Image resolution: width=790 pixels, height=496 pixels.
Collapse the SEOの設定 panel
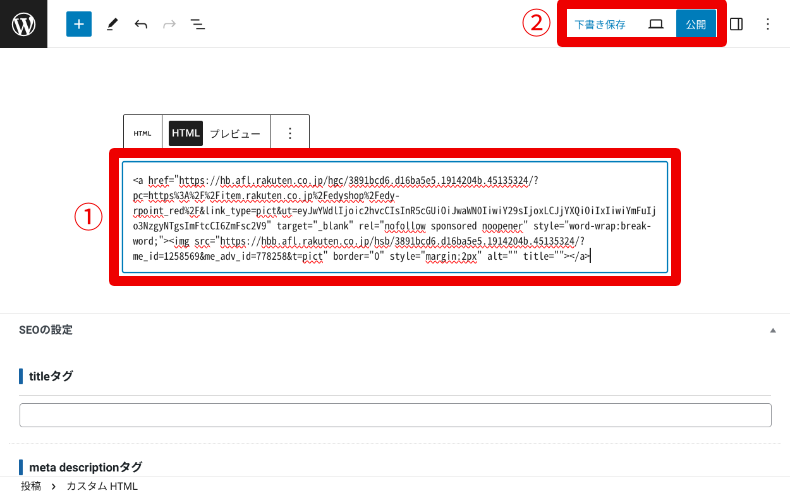772,330
